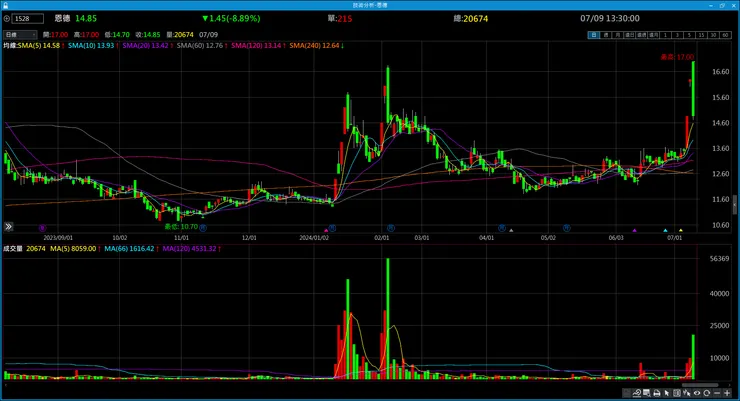Click the blue circle event marker after 04/01
This screenshot has width=740, height=401.
502,228
